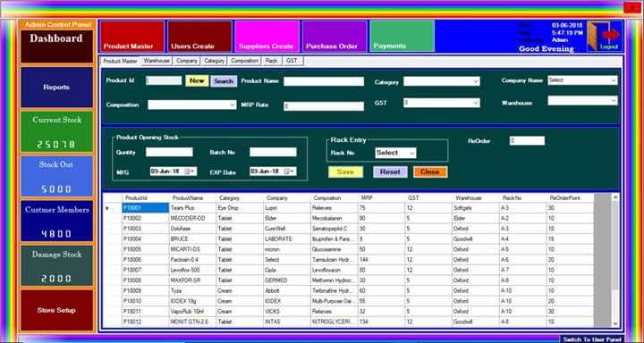Image resolution: width=644 pixels, height=343 pixels.
Task: Select the row marker arrow for P10001
Action: [x=107, y=208]
